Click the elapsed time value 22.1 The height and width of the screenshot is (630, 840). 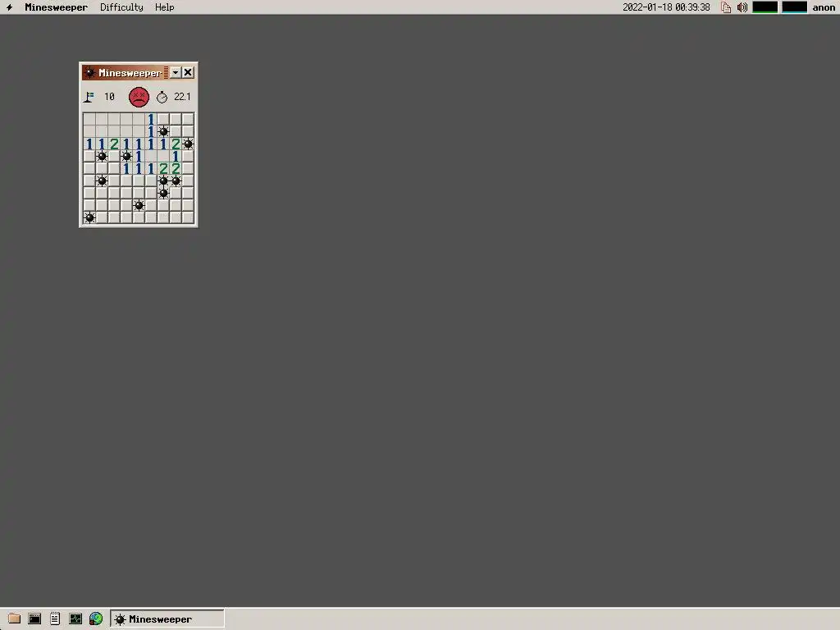tap(182, 97)
